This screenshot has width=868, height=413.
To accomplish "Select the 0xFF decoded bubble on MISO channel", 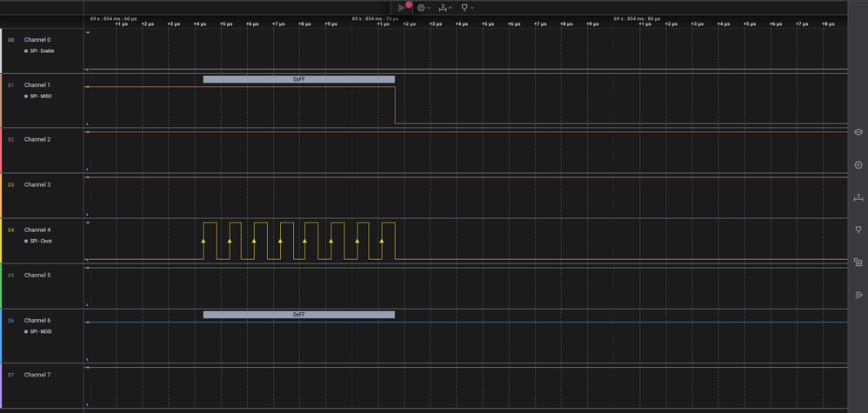I will (299, 79).
